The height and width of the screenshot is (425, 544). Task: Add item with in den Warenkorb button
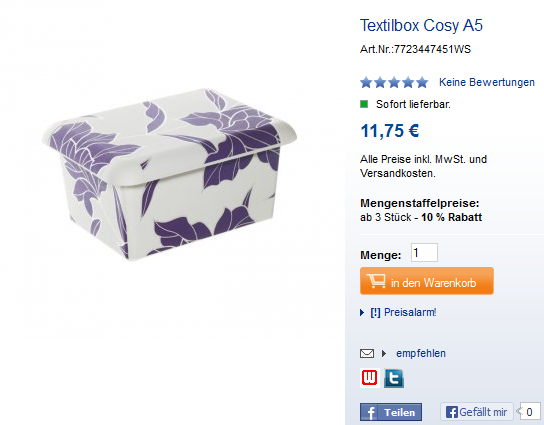427,281
